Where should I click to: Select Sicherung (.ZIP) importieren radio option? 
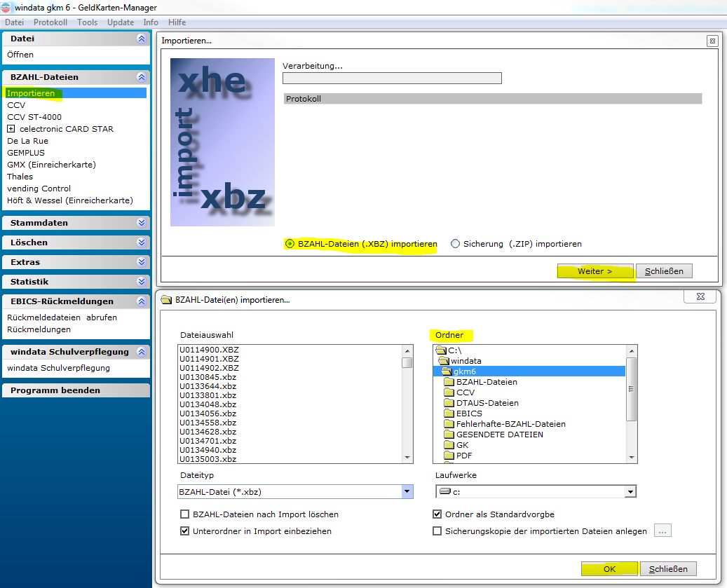tap(455, 244)
